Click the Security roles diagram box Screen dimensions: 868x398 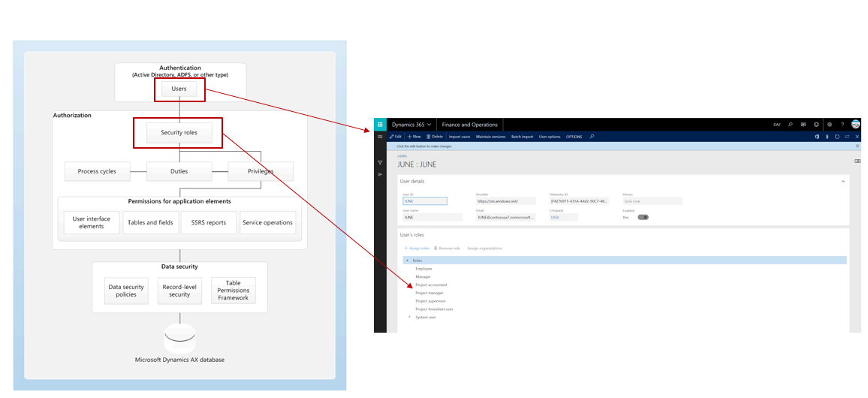pos(179,133)
